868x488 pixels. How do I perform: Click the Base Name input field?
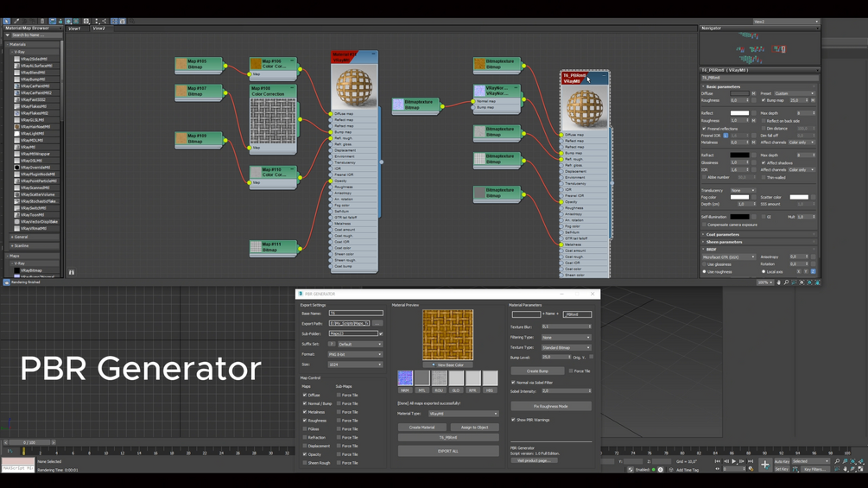[355, 314]
